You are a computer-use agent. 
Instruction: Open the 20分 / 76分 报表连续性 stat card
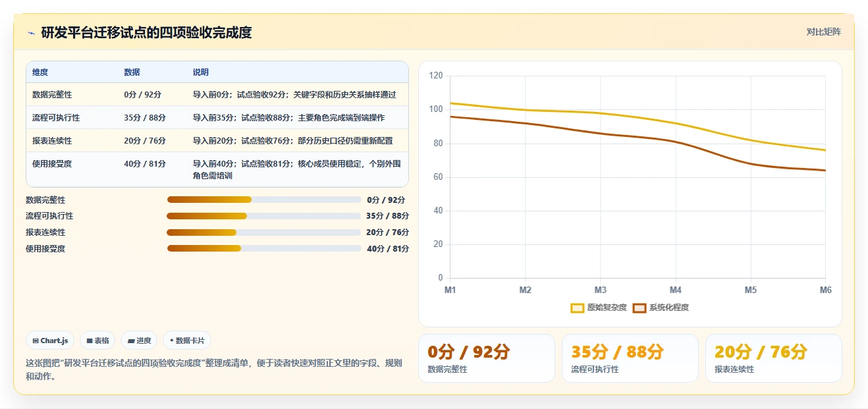coord(774,358)
